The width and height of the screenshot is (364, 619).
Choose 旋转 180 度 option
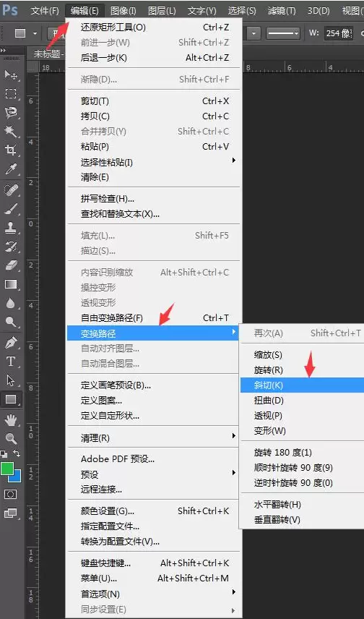(x=302, y=453)
